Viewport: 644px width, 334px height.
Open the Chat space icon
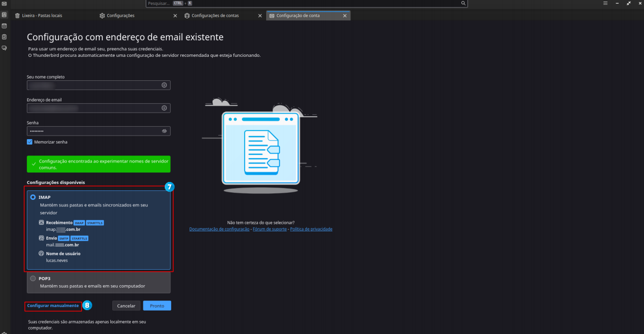click(x=4, y=48)
